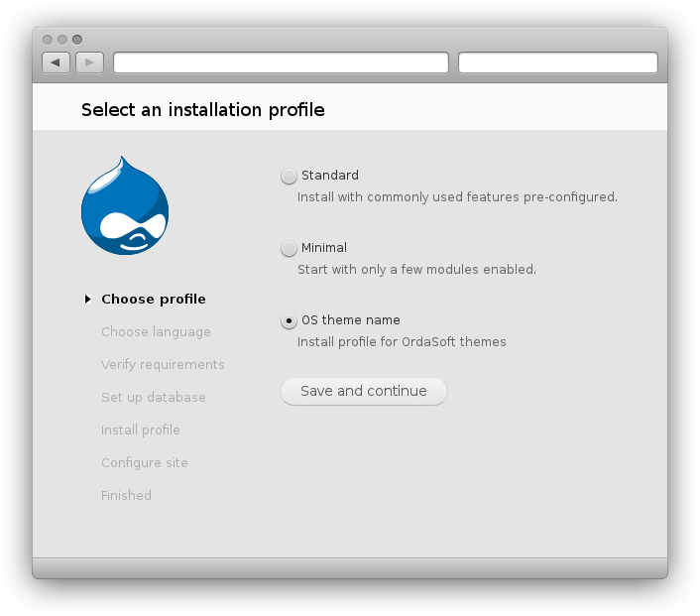Click the Set up database step
700x616 pixels.
tap(154, 397)
